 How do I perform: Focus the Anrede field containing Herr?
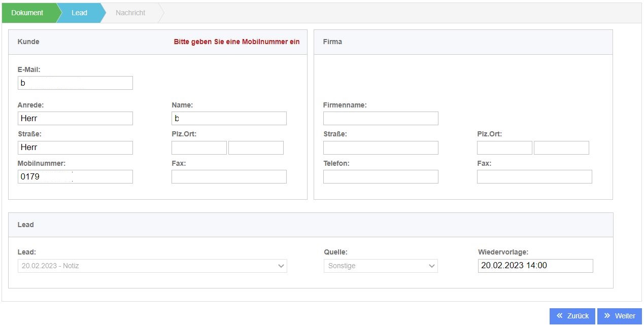[75, 118]
